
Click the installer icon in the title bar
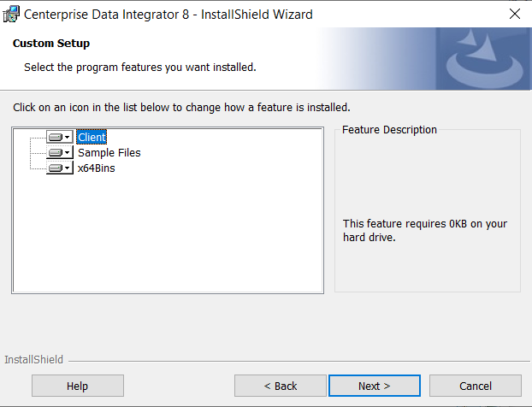(x=12, y=14)
